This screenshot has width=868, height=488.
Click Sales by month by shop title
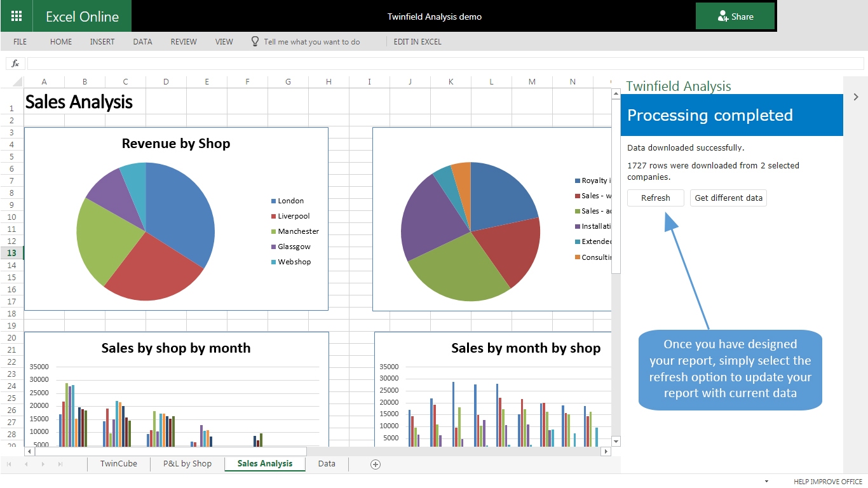(x=526, y=348)
